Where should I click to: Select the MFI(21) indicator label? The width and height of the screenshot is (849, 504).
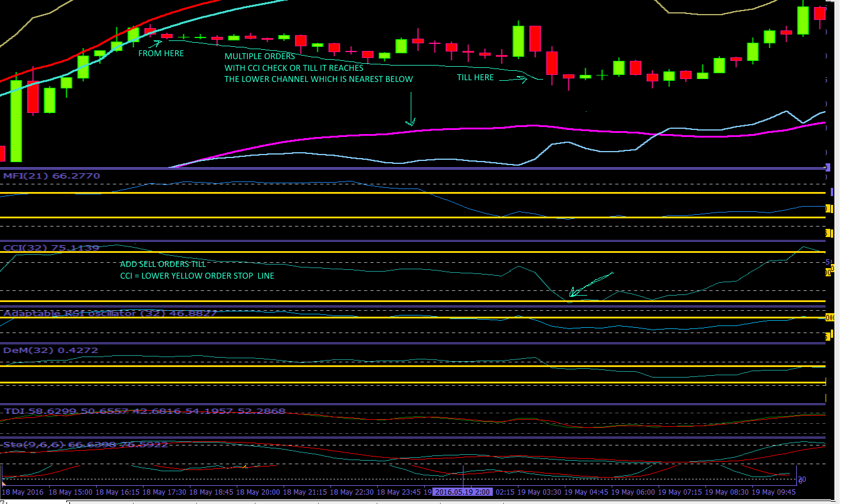tap(52, 176)
